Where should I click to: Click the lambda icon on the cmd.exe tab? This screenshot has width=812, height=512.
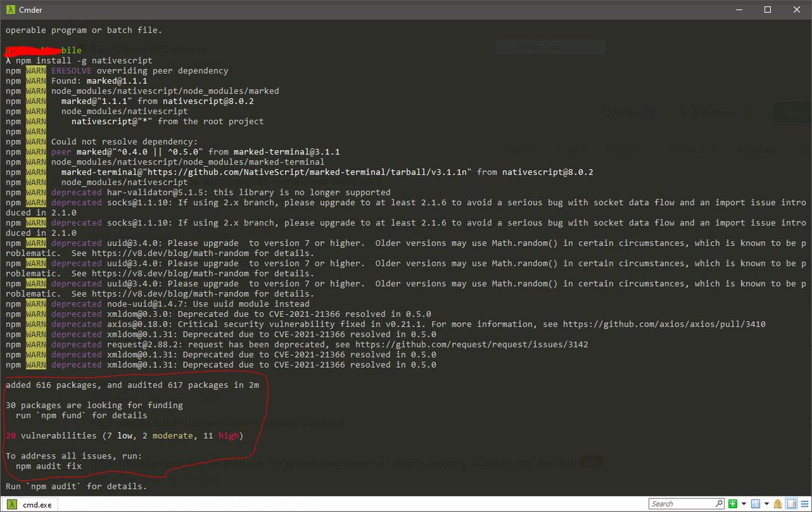click(x=12, y=505)
